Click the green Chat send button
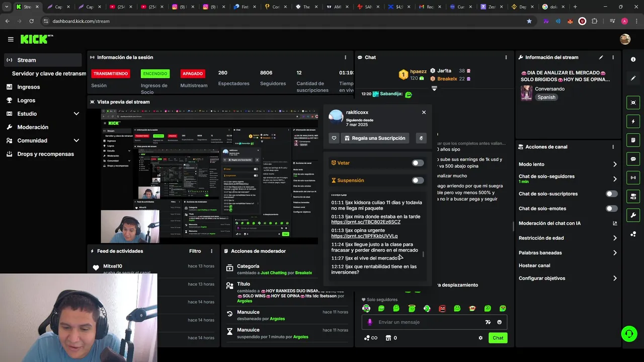The image size is (644, 362). tap(498, 338)
